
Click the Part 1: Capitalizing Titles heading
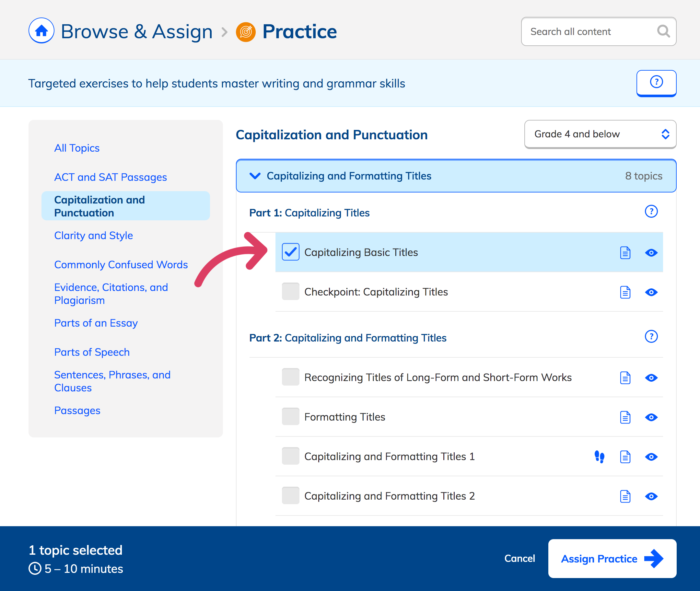click(x=309, y=213)
